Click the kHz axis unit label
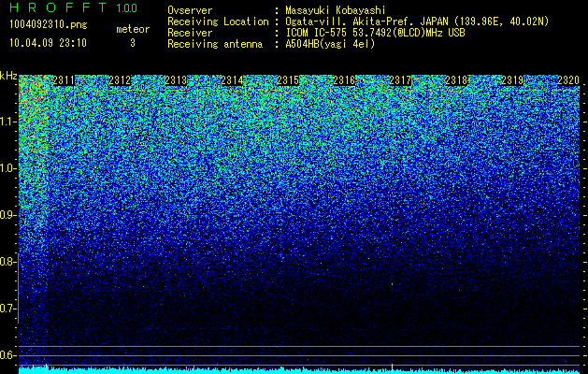Viewport: 588px width, 374px height. click(8, 76)
